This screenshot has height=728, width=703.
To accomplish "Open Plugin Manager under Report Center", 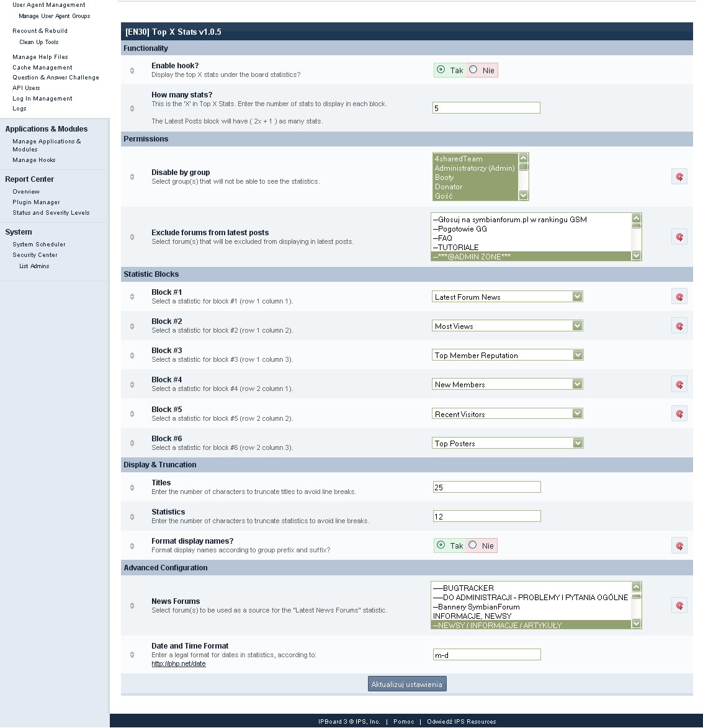I will click(x=37, y=202).
